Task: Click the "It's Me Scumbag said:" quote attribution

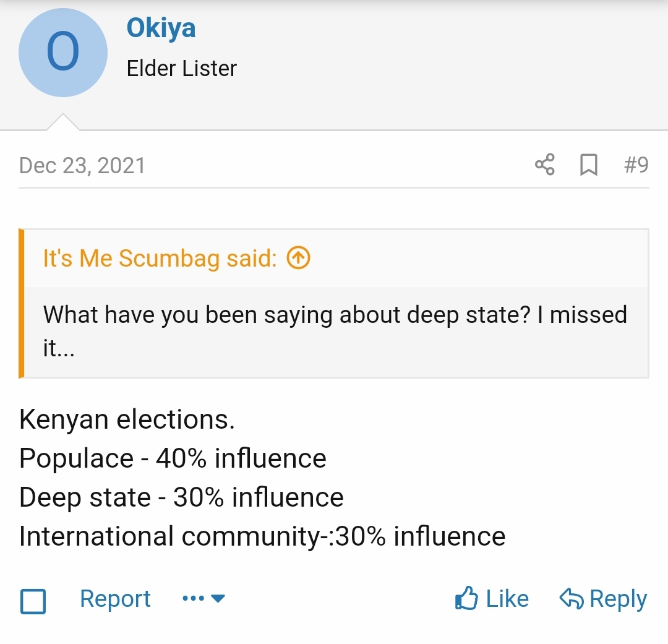Action: pyautogui.click(x=160, y=258)
